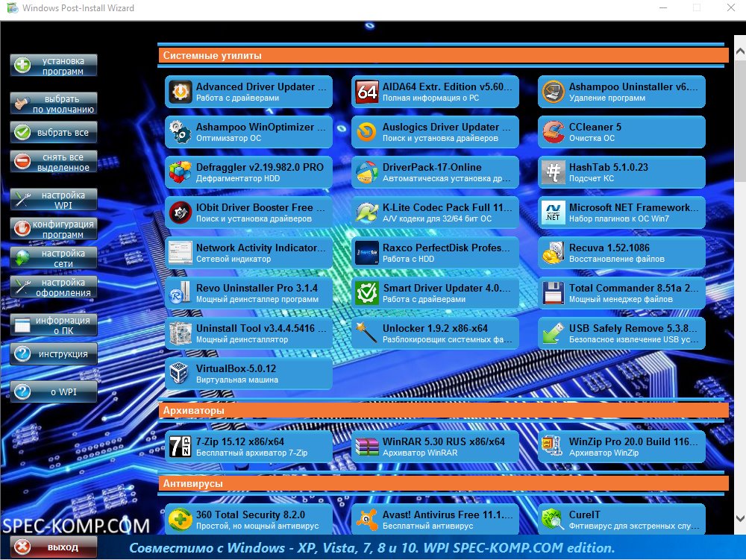746x560 pixels.
Task: Select '7-Zip 15.12 x86/x64' title text
Action: coord(239,441)
